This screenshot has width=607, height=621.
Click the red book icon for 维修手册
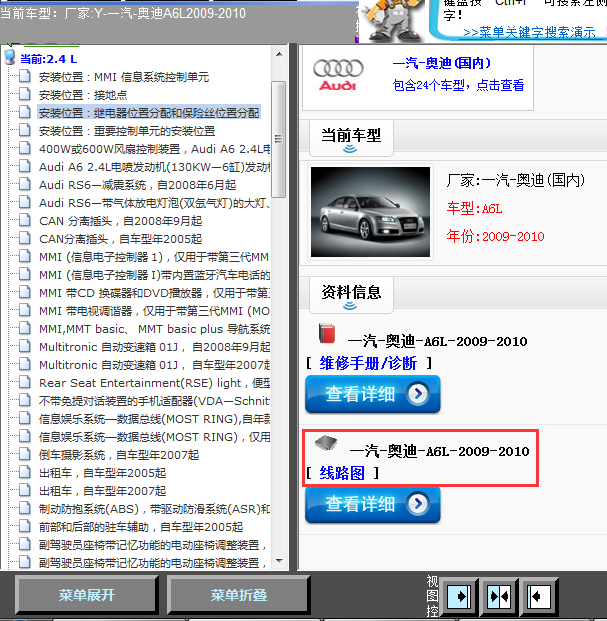coord(327,333)
